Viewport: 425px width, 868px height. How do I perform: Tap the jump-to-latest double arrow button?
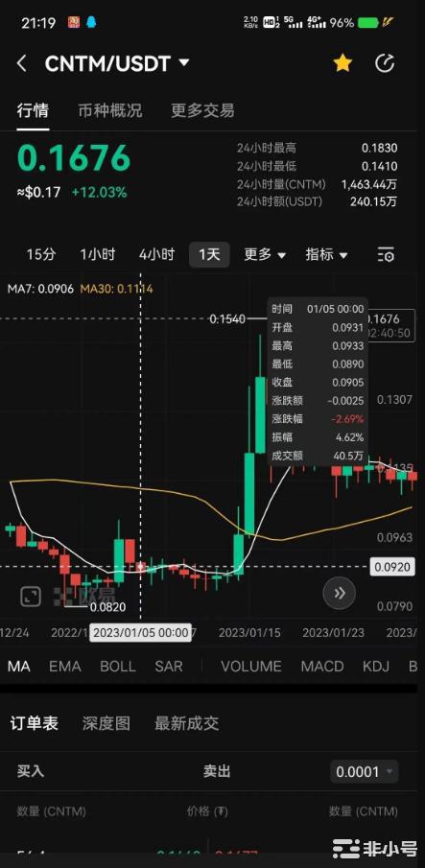click(x=340, y=594)
